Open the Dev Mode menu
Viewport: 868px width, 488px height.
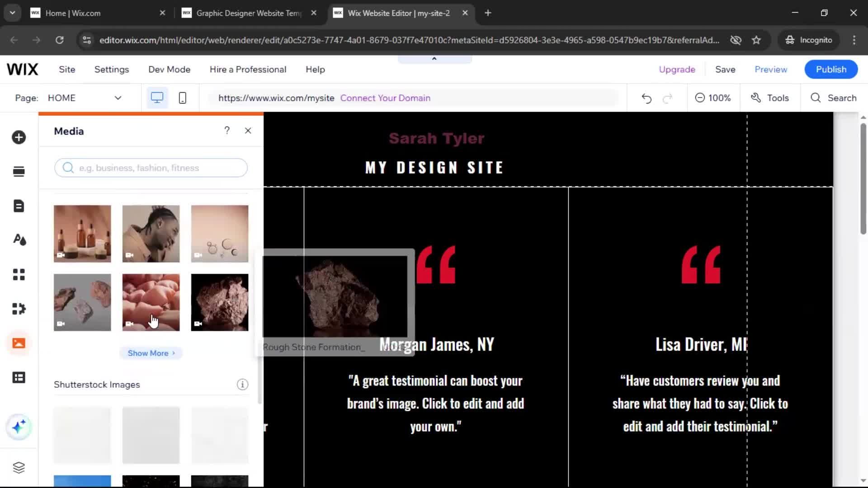pyautogui.click(x=169, y=70)
